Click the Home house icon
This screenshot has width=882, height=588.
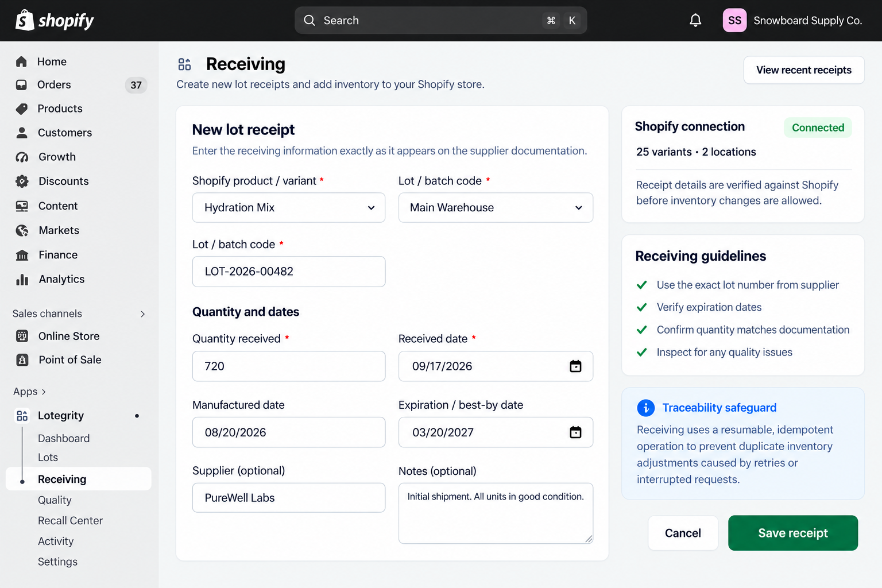pos(22,61)
